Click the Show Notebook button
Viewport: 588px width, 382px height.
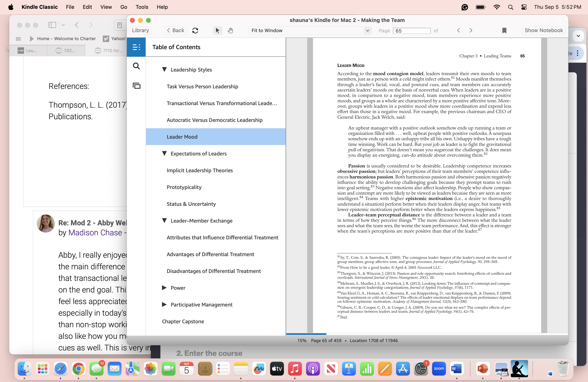[544, 30]
